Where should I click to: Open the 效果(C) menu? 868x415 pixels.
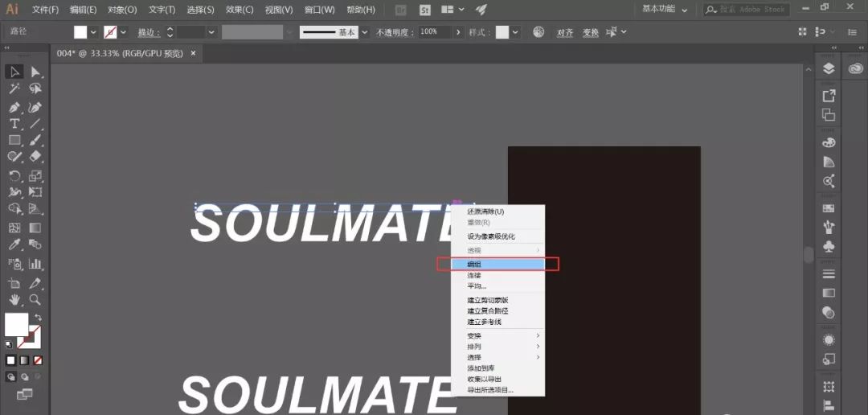(239, 10)
